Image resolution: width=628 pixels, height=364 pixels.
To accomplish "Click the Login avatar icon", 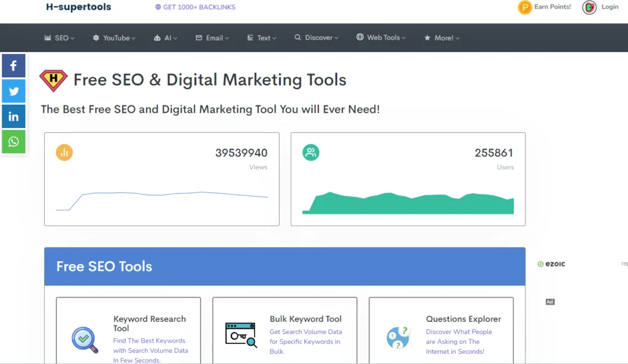I will [x=589, y=7].
